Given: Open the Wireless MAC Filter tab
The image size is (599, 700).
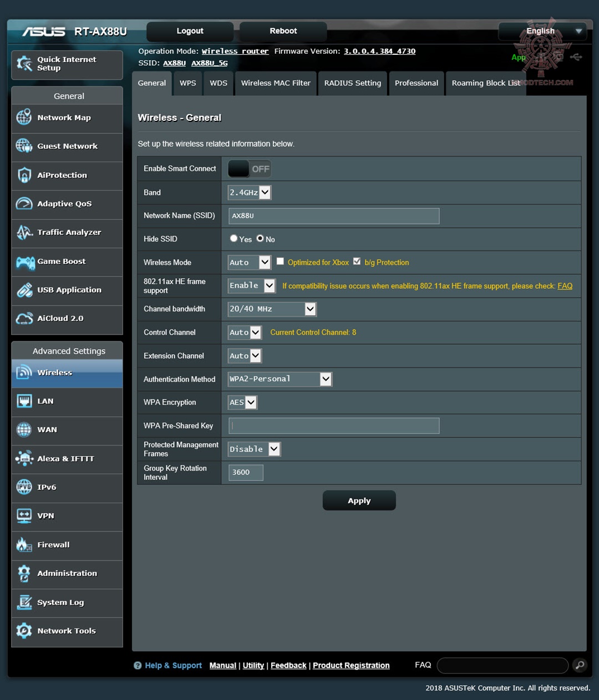Looking at the screenshot, I should pos(276,83).
